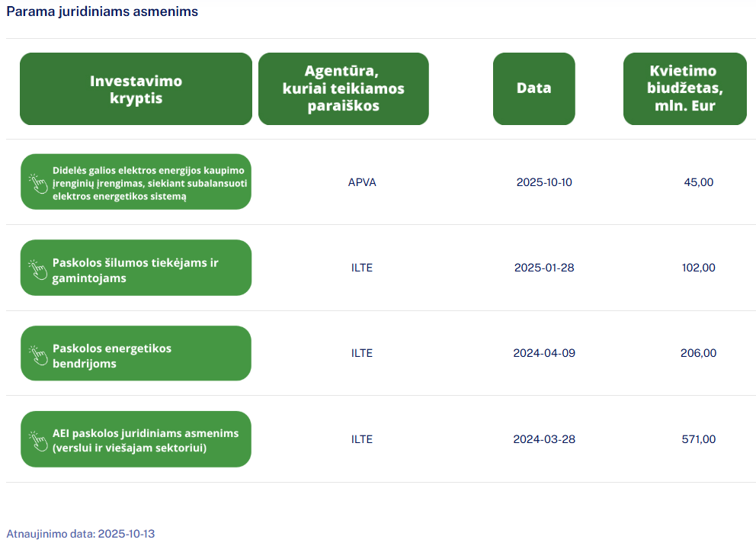Image resolution: width=756 pixels, height=546 pixels.
Task: Click the 'Data' column header
Action: (x=533, y=88)
